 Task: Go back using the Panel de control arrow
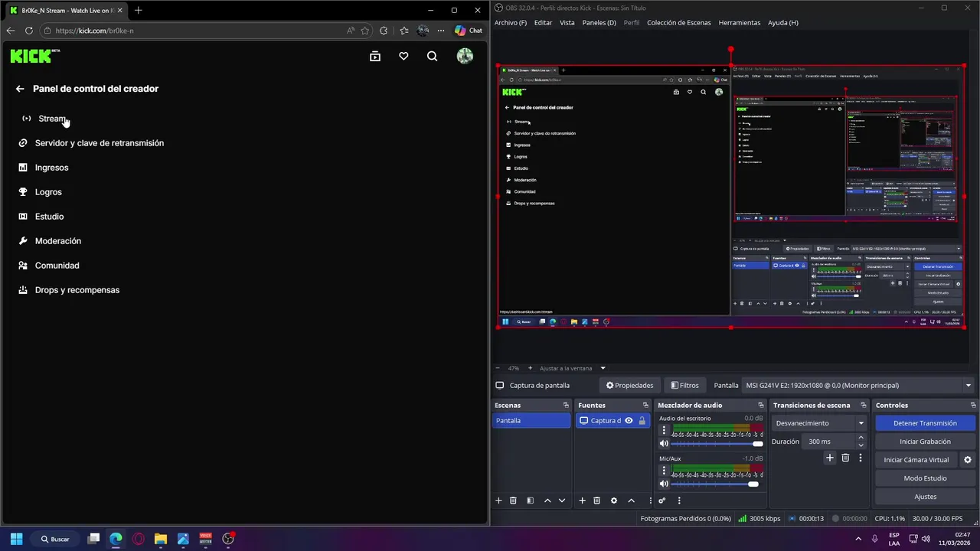pos(20,89)
